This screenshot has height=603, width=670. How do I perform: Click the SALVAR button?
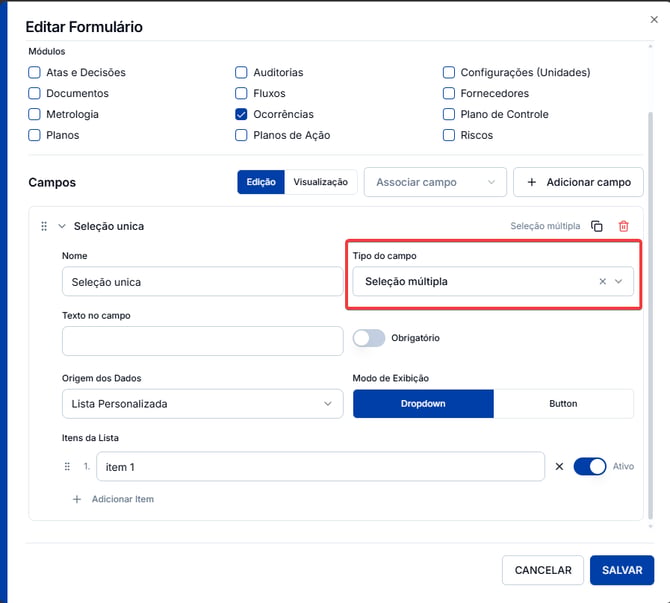622,570
